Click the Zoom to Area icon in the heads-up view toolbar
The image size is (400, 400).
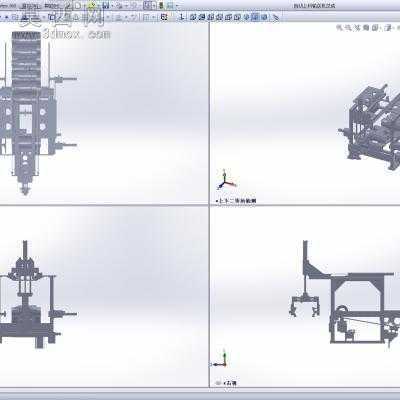(x=347, y=28)
